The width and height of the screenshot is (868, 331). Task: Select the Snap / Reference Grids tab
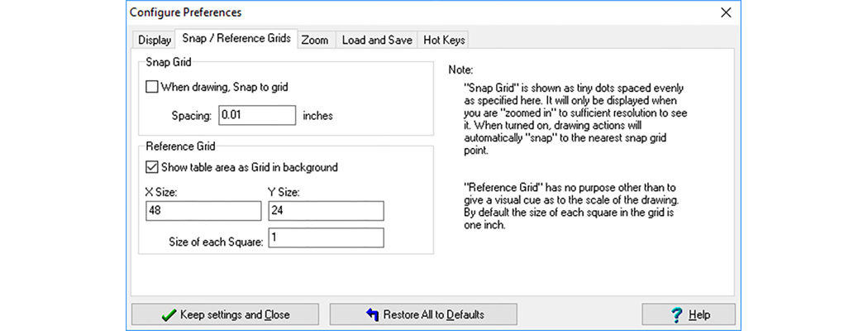[236, 39]
